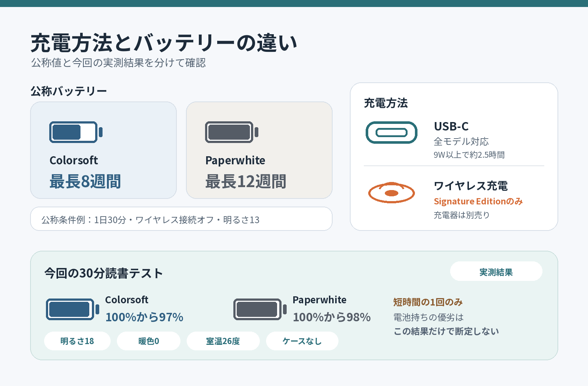This screenshot has height=386, width=588.
Task: Click the ワイヤレス充電 heading
Action: 471,186
